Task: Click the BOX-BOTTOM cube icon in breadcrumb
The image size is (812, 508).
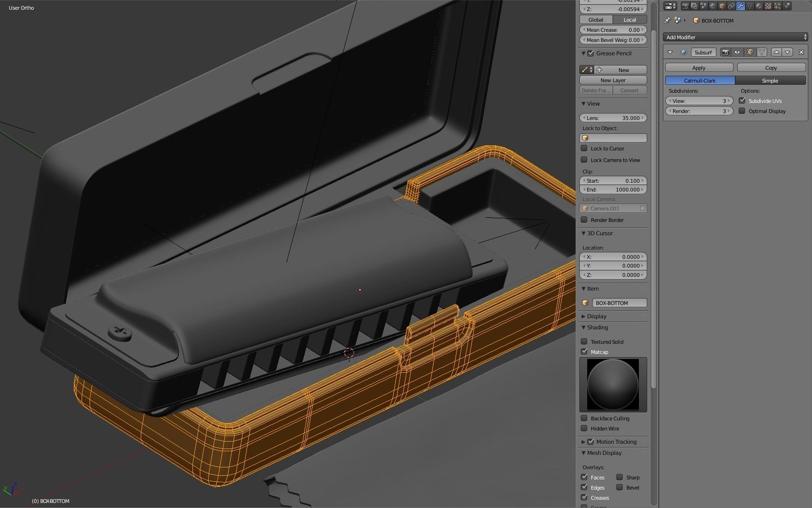Action: pyautogui.click(x=696, y=20)
